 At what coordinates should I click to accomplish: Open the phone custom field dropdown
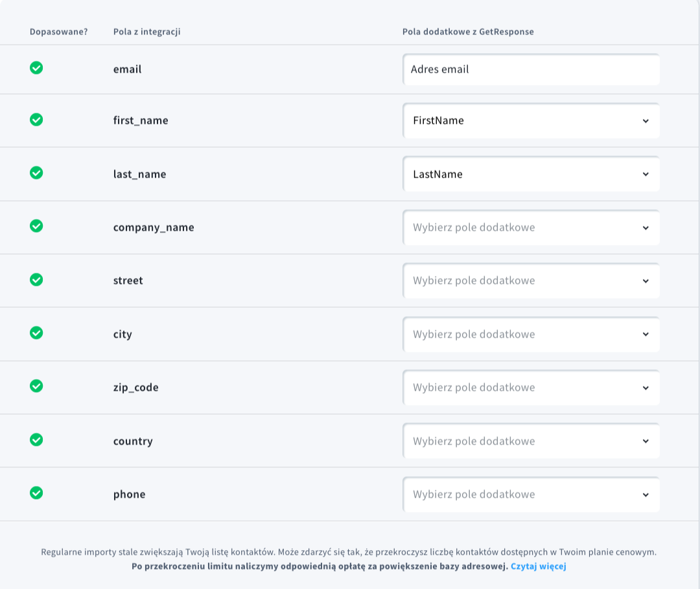(x=531, y=494)
